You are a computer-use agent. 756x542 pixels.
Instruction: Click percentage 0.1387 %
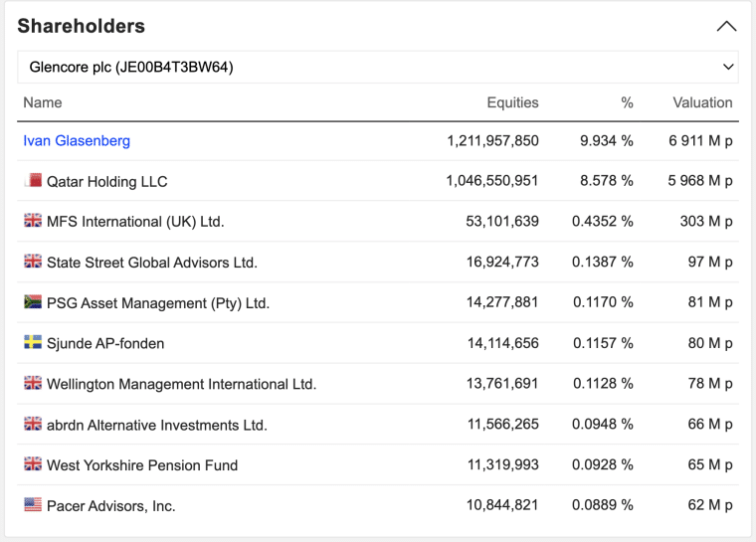[603, 262]
